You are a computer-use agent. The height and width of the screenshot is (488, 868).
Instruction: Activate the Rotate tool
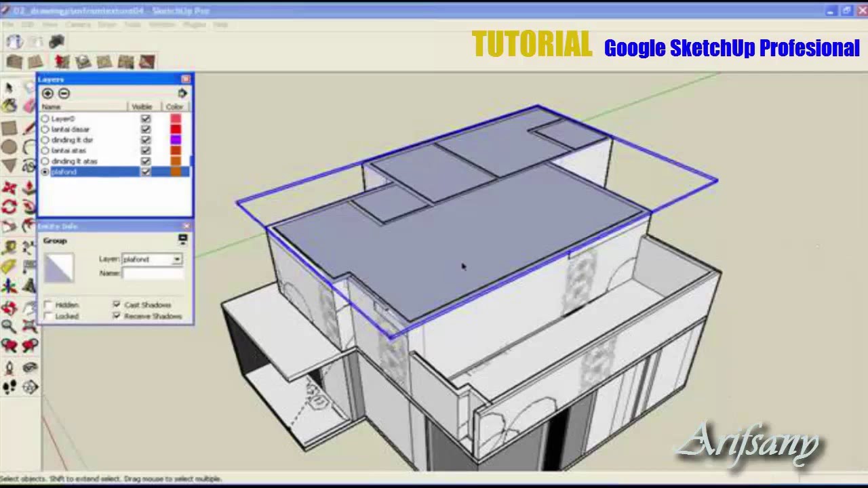click(x=9, y=207)
